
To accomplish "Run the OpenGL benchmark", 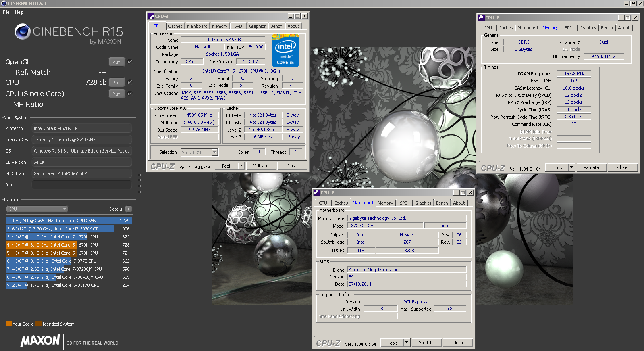I will point(116,62).
